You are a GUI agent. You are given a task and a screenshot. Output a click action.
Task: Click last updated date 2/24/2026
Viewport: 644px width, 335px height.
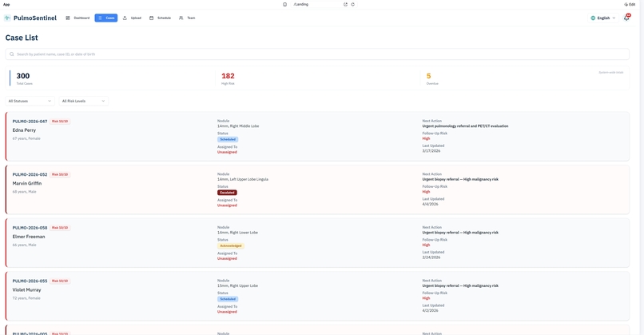[431, 257]
